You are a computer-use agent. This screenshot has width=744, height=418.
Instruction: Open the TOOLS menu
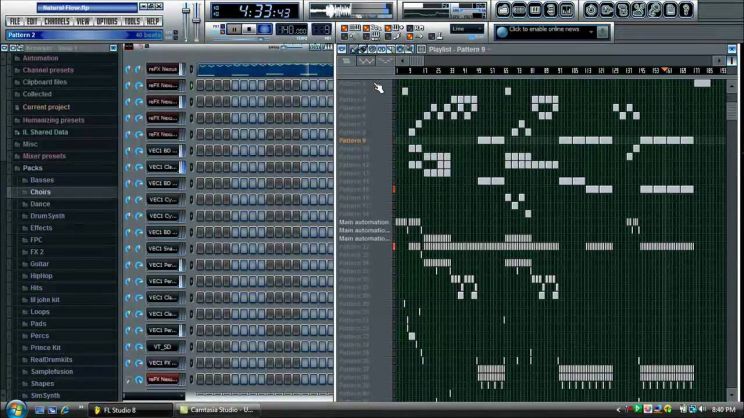tap(132, 21)
